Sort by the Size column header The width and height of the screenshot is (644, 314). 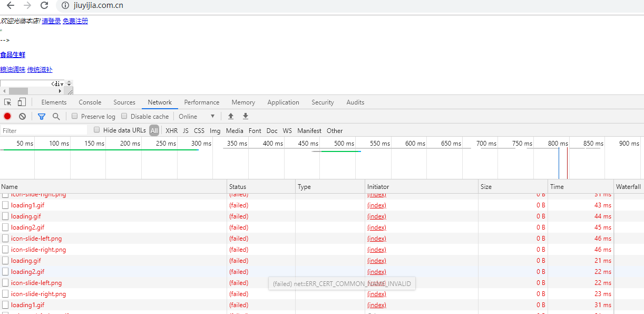513,186
